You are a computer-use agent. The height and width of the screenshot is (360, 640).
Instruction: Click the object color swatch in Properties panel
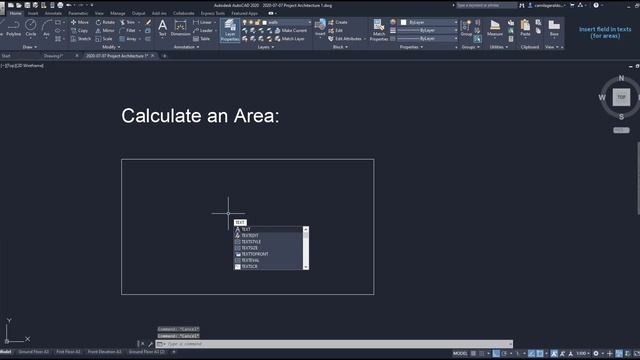click(x=404, y=22)
